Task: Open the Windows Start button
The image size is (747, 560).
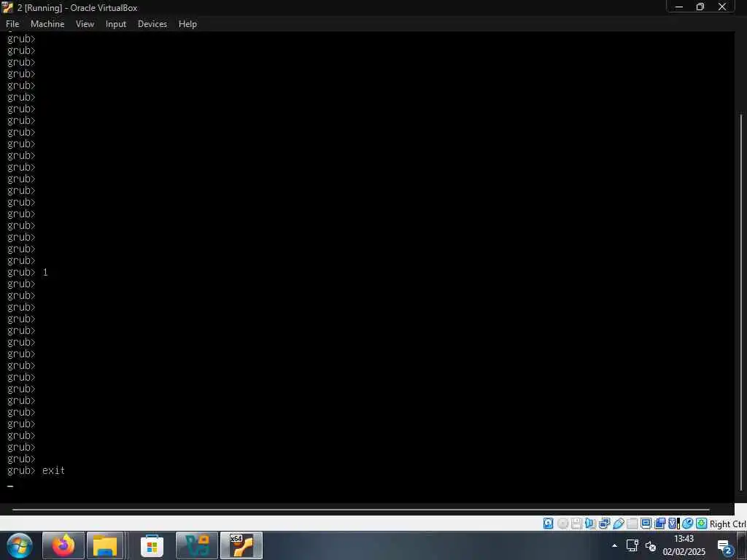Action: tap(19, 545)
